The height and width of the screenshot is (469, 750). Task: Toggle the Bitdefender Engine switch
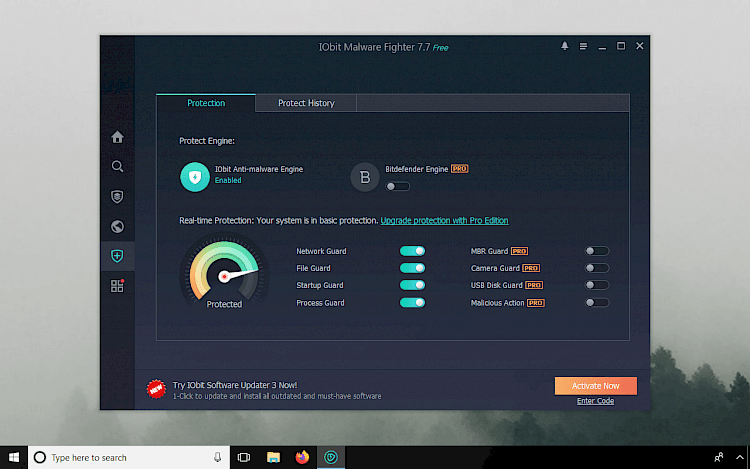coord(398,186)
